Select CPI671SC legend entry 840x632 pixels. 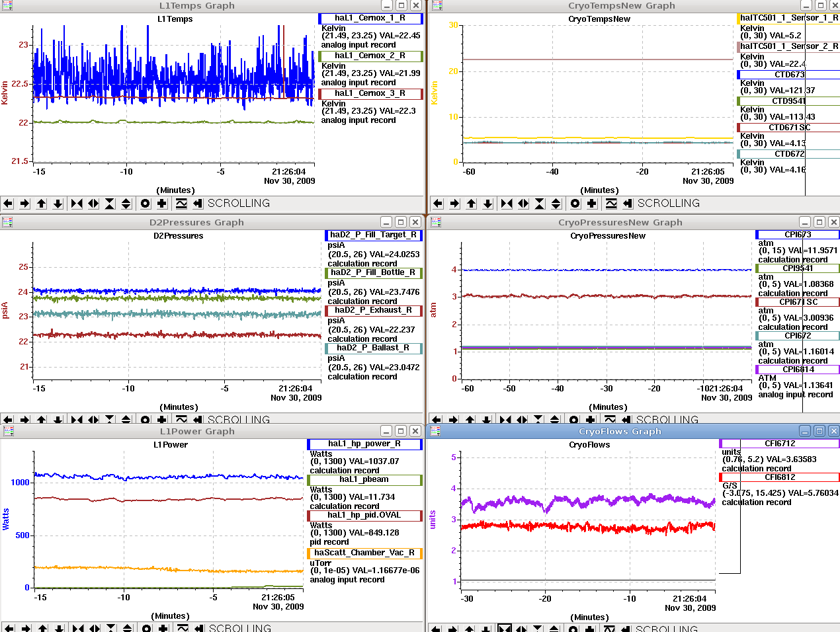798,302
